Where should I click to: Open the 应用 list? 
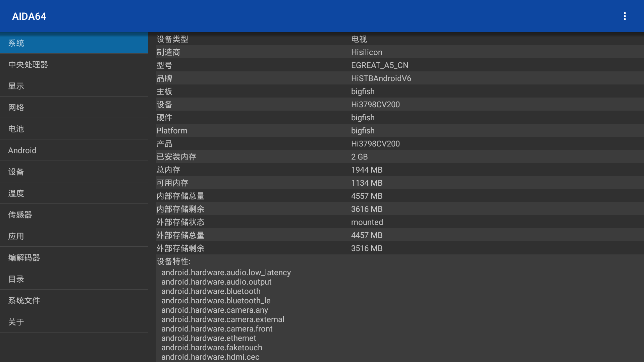[74, 236]
